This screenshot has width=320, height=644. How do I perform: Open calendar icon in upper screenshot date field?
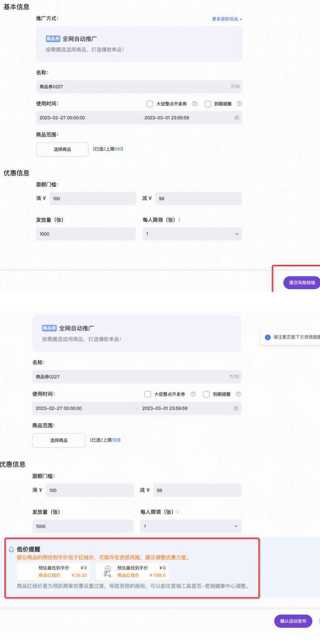(237, 118)
